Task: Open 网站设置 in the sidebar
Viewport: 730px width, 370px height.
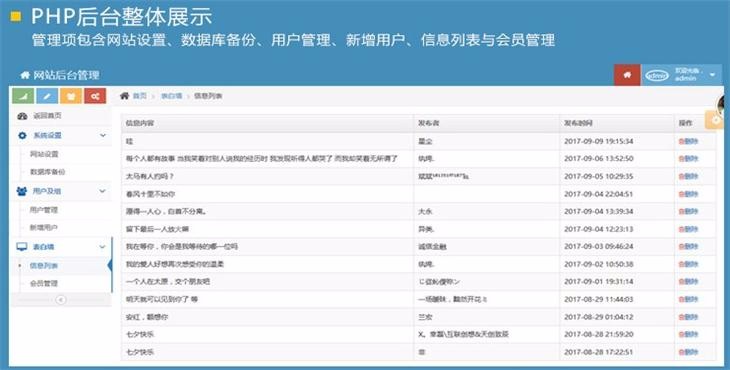Action: [x=44, y=154]
